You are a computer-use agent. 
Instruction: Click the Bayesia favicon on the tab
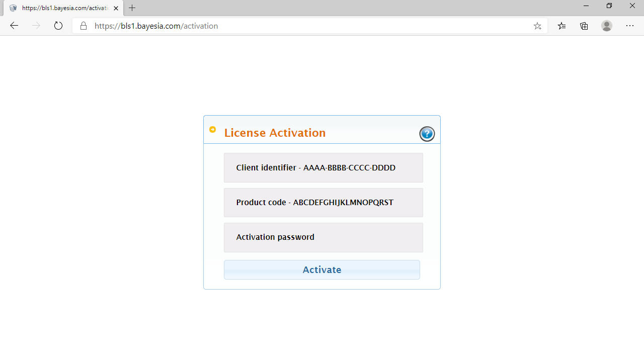[13, 8]
